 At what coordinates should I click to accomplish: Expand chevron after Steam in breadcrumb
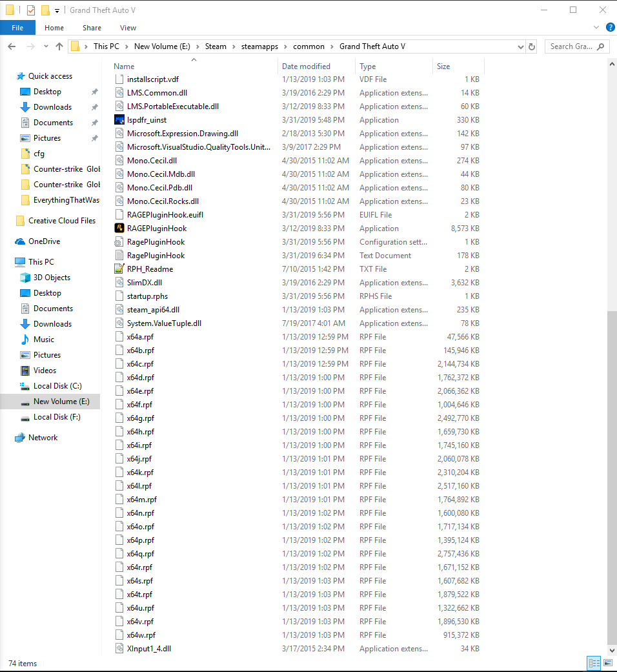tap(234, 46)
